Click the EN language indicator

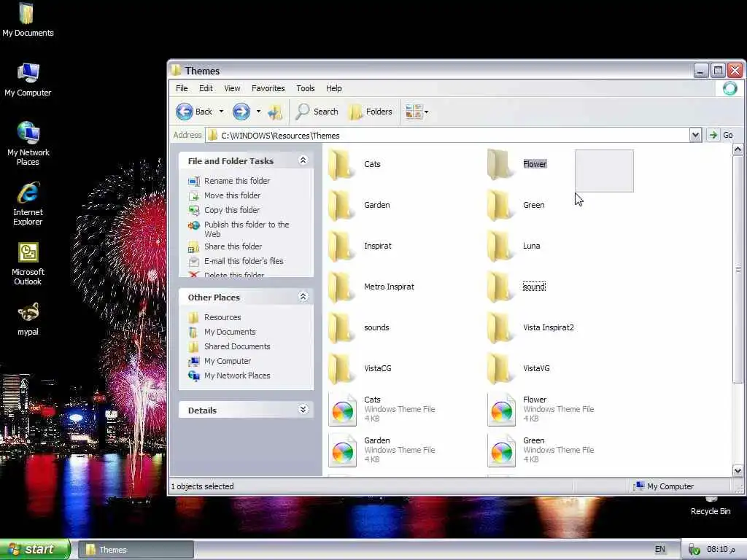(659, 550)
